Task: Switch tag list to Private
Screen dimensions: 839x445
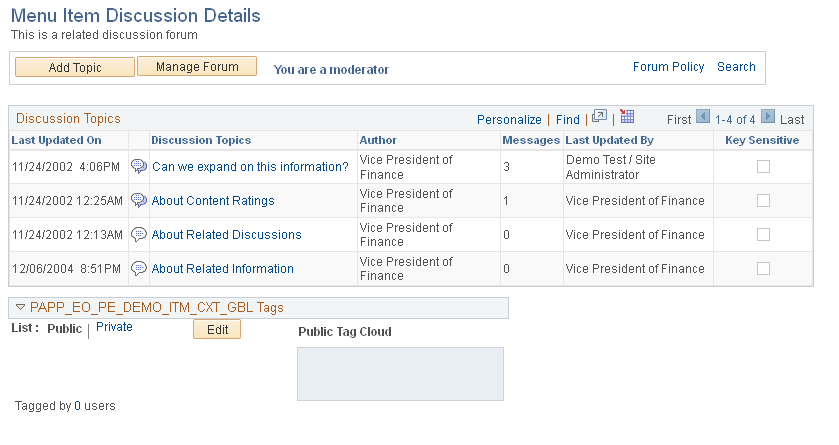Action: pyautogui.click(x=114, y=327)
